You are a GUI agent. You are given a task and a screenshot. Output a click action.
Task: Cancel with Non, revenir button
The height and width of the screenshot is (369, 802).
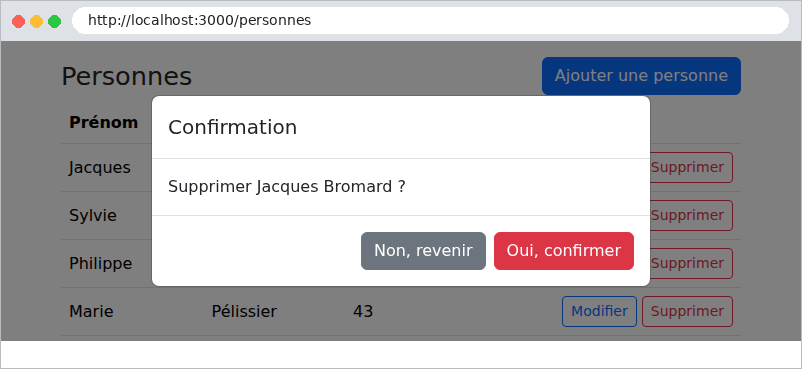coord(424,251)
